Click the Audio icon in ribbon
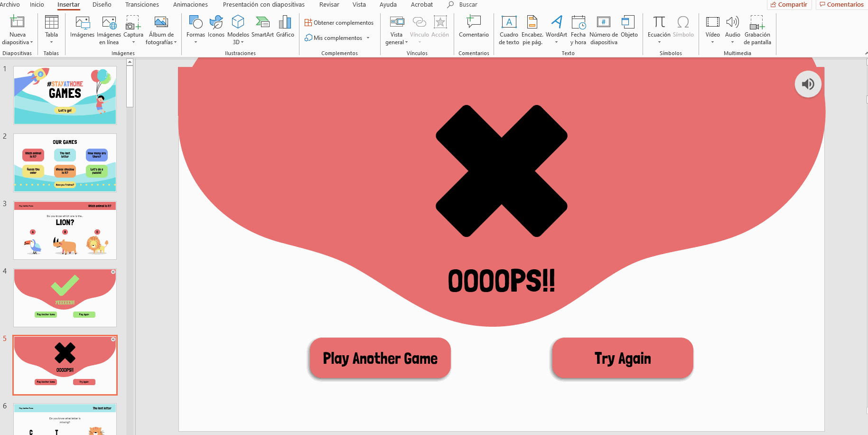Screen dimensions: 868x435 click(x=732, y=22)
